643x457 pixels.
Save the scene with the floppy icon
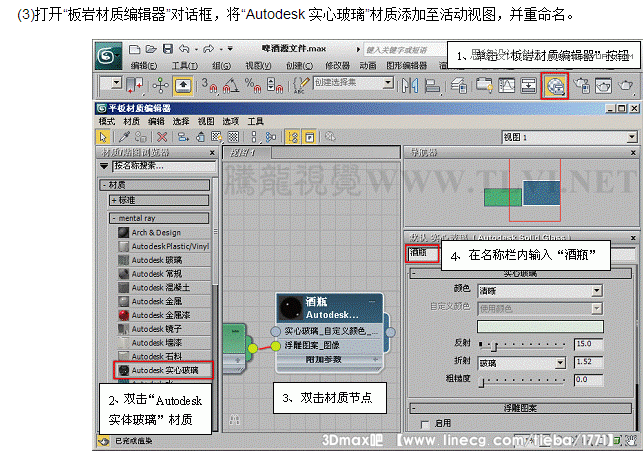168,49
